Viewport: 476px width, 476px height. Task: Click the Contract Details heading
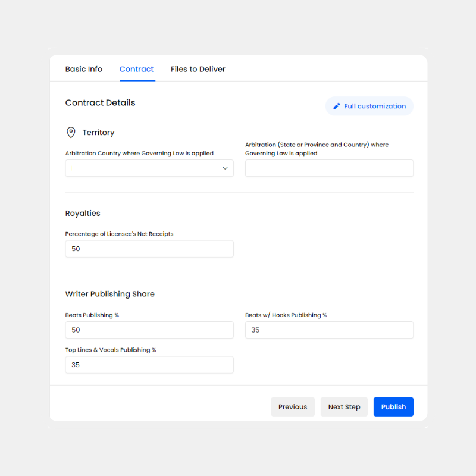tap(100, 102)
